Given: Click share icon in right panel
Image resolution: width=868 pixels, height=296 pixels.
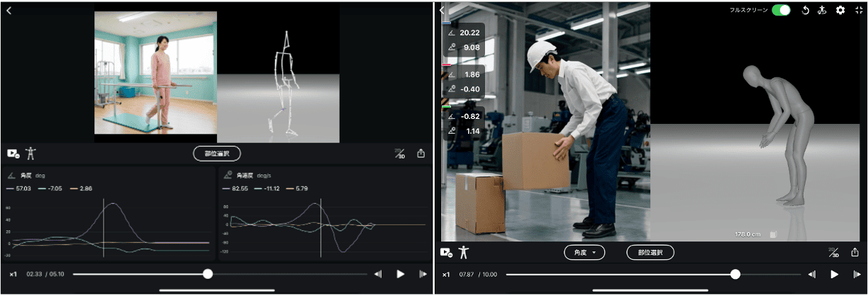Looking at the screenshot, I should point(855,252).
